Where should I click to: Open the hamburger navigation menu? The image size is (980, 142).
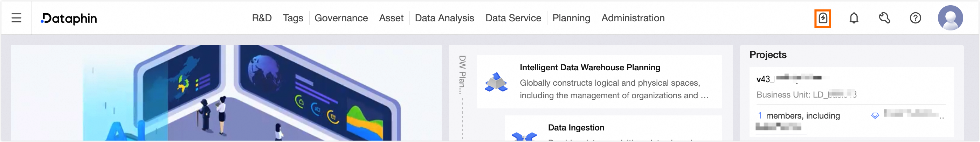(16, 18)
